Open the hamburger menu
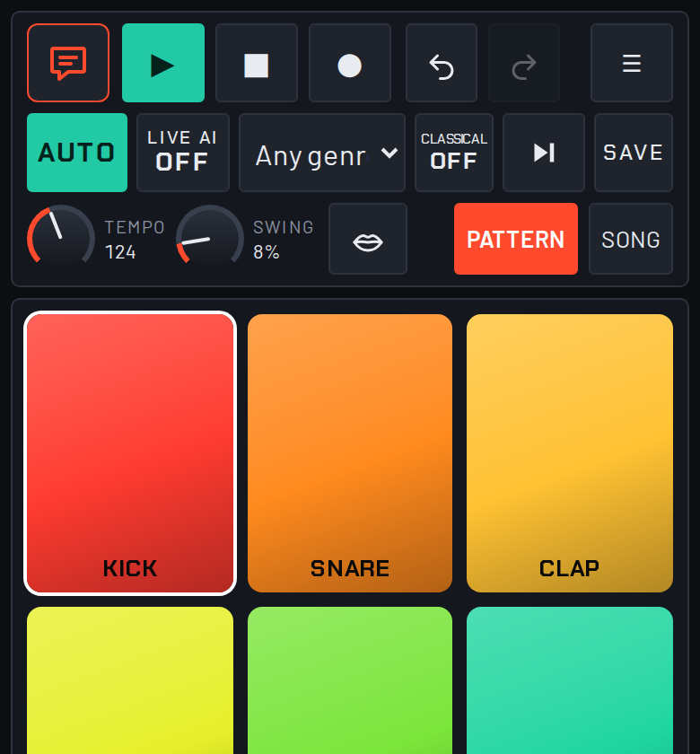Screen dimensions: 700x754 coord(631,63)
